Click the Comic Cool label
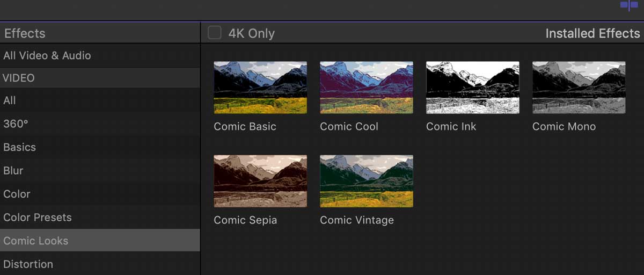Image resolution: width=644 pixels, height=275 pixels. (349, 127)
